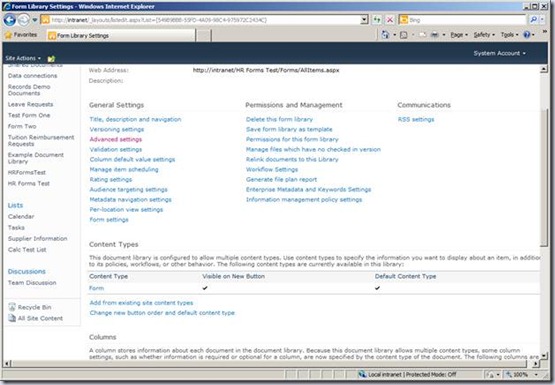Image resolution: width=555 pixels, height=385 pixels.
Task: Open the Read Mail toolbar icon
Action: [x=422, y=35]
